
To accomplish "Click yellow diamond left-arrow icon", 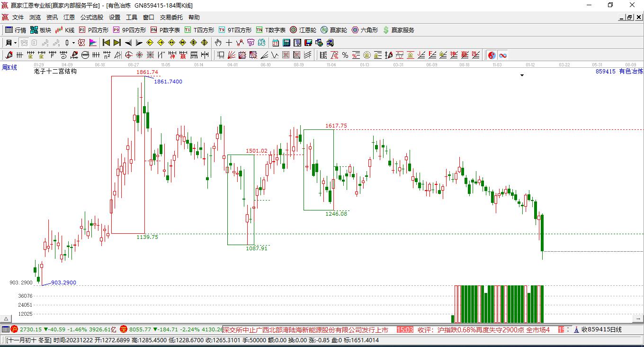I will pyautogui.click(x=150, y=43).
